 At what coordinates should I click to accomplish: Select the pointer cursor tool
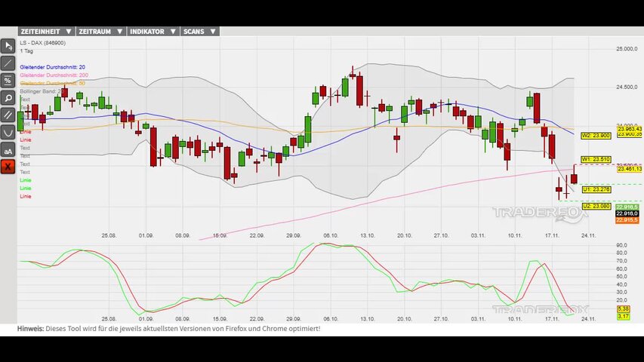tap(8, 45)
